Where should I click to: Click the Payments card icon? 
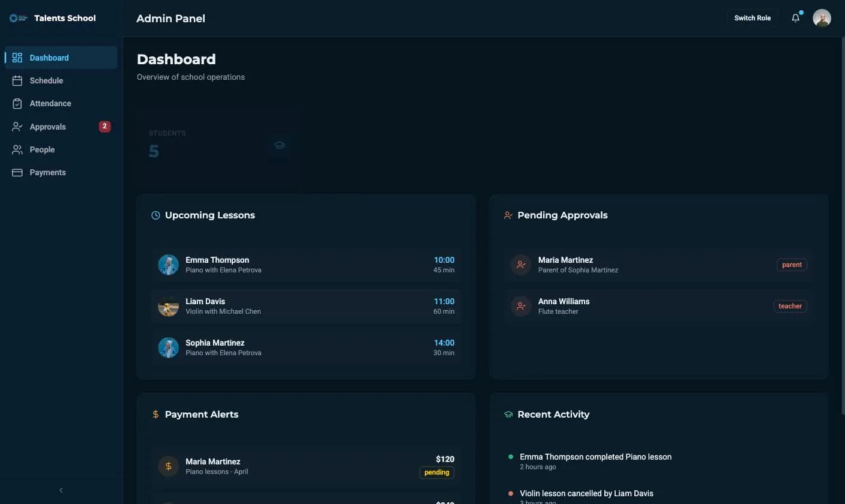[17, 172]
